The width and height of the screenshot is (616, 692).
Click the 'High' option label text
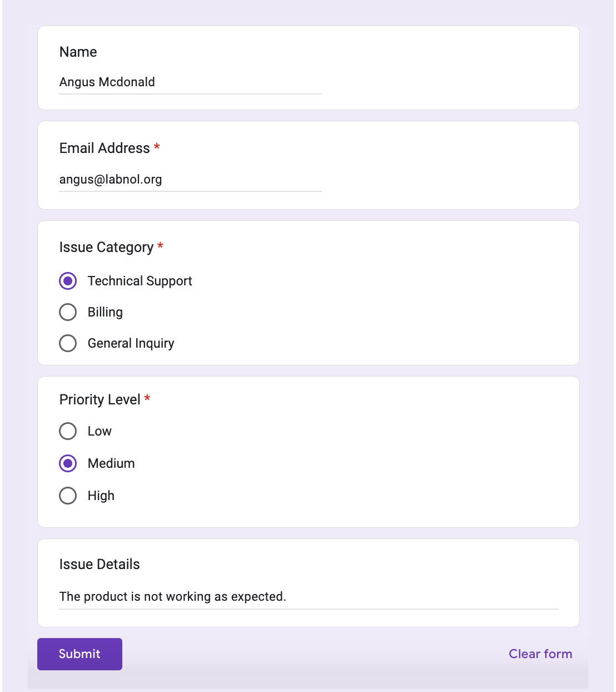pos(101,496)
